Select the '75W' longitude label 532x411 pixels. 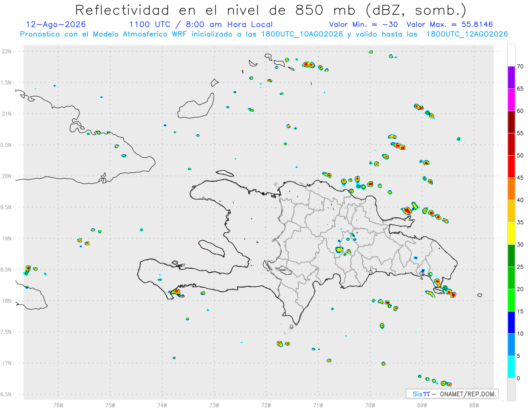(x=110, y=405)
